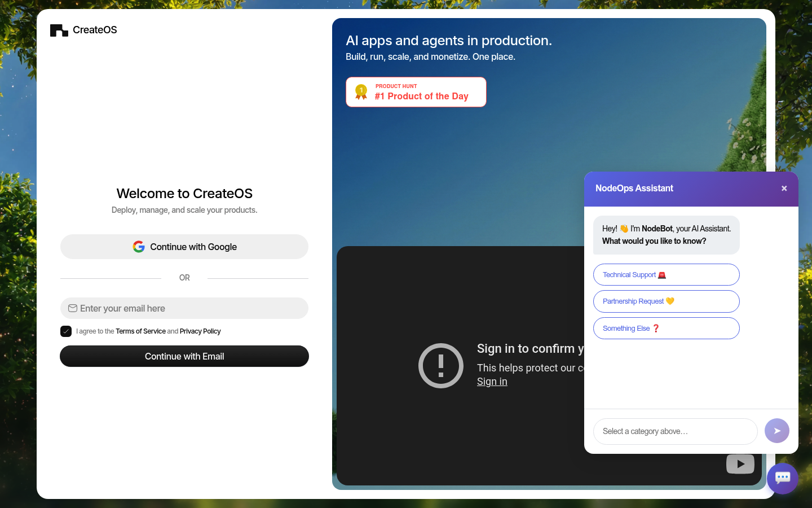Open the Terms of Service link
This screenshot has width=812, height=508.
point(140,331)
